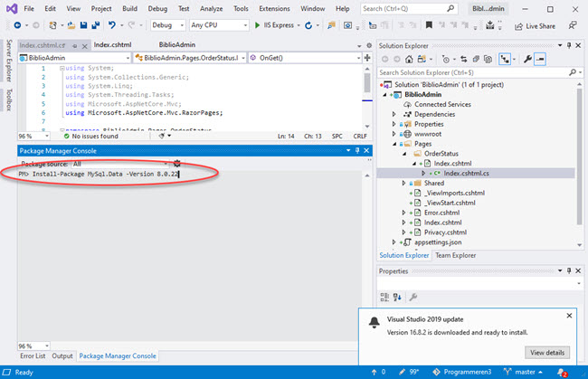Open the Build menu
The image size is (588, 379).
pos(129,8)
